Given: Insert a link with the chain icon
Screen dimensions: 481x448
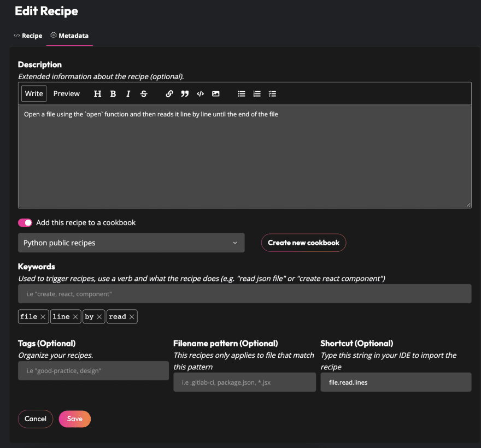Looking at the screenshot, I should coord(169,94).
